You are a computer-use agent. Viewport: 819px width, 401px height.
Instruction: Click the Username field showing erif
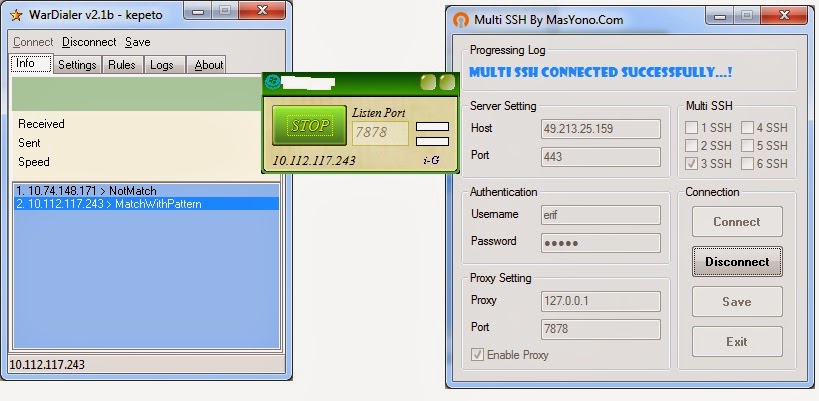coord(601,215)
